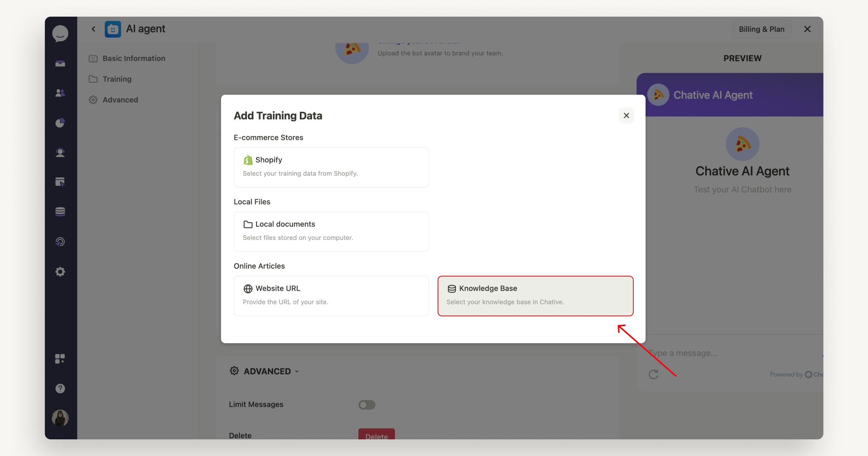Go back using the AI agent back arrow

pyautogui.click(x=93, y=29)
